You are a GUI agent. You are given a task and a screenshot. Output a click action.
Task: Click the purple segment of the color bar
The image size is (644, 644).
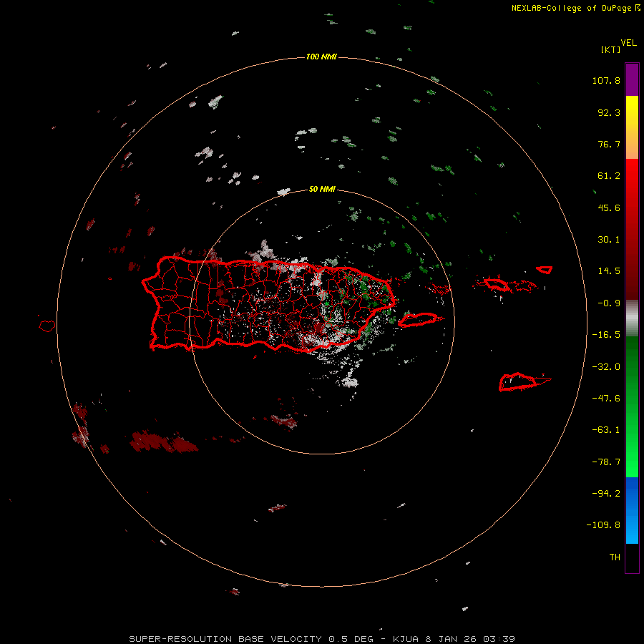pos(632,79)
